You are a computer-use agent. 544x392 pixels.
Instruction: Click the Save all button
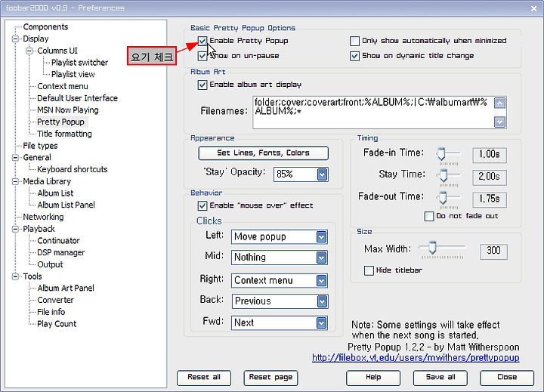pyautogui.click(x=440, y=378)
